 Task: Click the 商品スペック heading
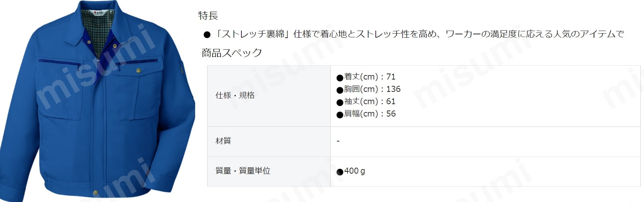[232, 53]
